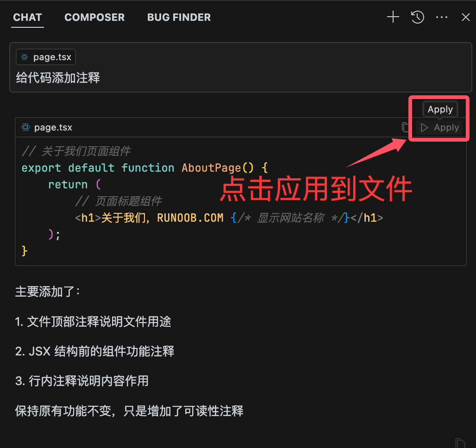Click React icon in page.tsx context chip

pos(25,57)
